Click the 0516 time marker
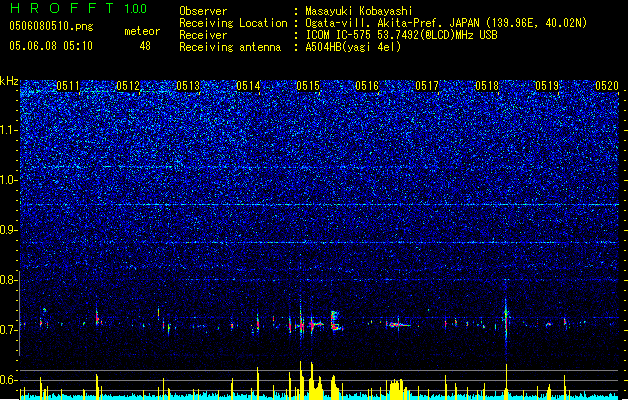 tap(367, 86)
